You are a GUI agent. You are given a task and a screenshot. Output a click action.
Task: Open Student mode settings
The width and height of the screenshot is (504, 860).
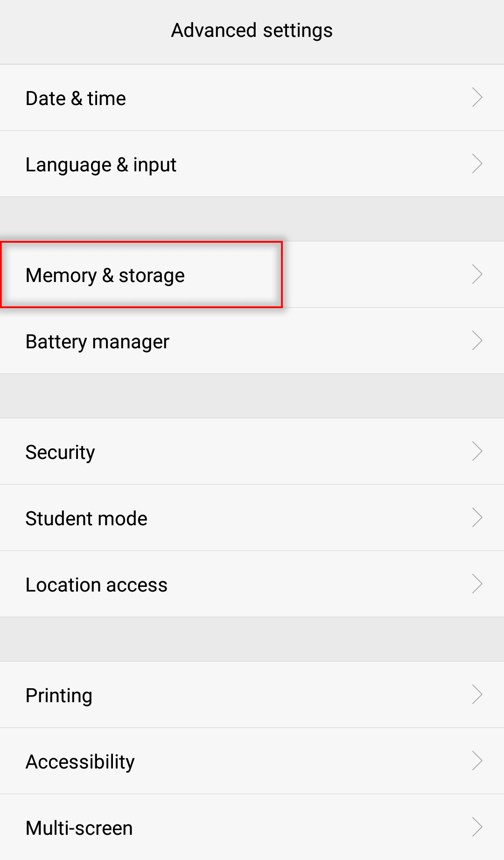[86, 518]
